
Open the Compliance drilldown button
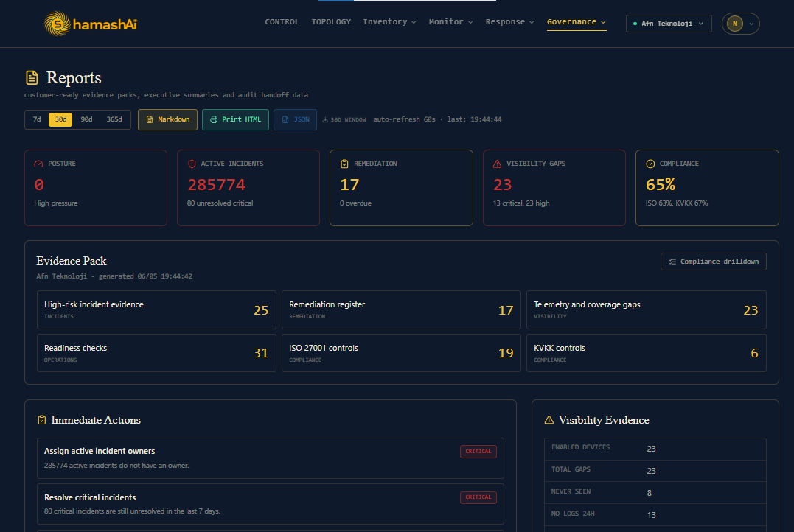(x=713, y=262)
